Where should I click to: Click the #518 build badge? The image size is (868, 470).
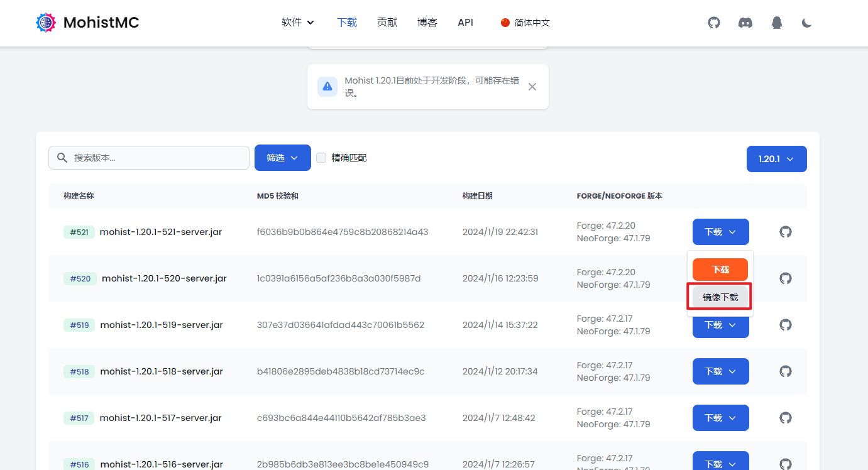coord(79,371)
